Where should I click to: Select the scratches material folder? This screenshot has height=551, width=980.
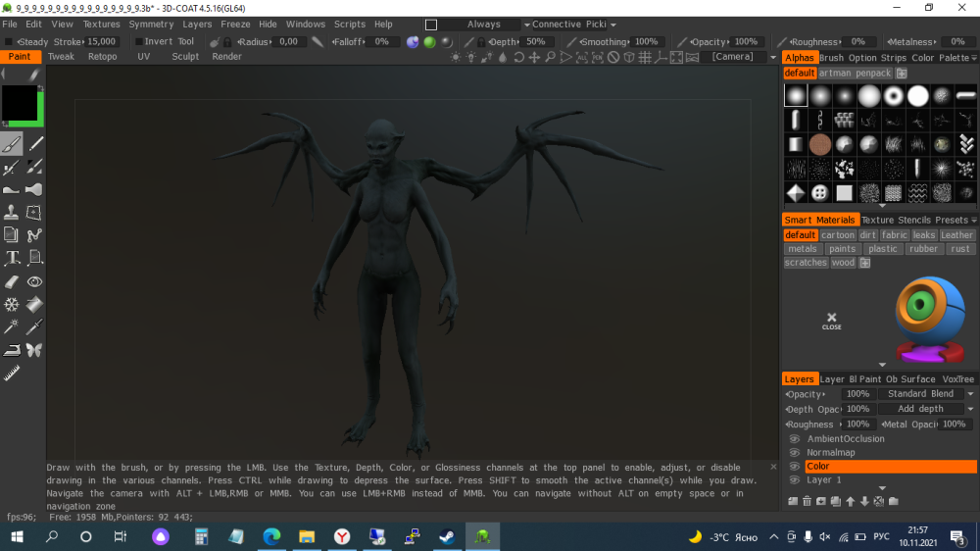tap(806, 263)
